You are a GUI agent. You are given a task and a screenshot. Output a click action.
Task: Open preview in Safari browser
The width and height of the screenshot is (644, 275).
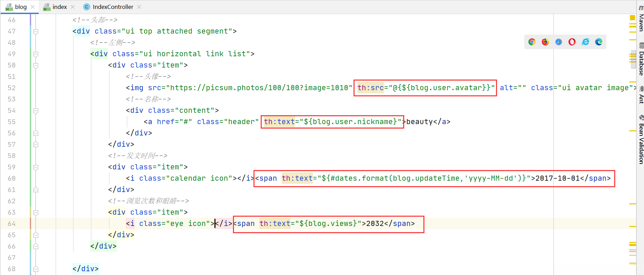click(x=559, y=42)
